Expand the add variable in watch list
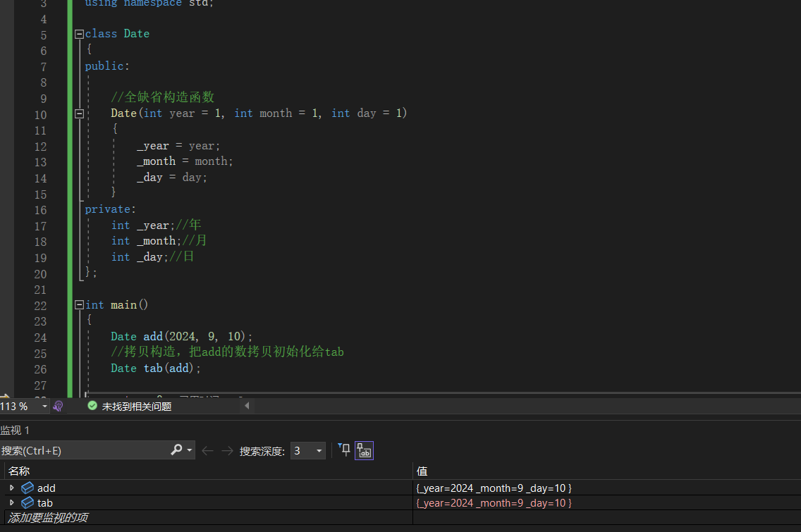Screen dimensions: 801x532 (x=12, y=488)
